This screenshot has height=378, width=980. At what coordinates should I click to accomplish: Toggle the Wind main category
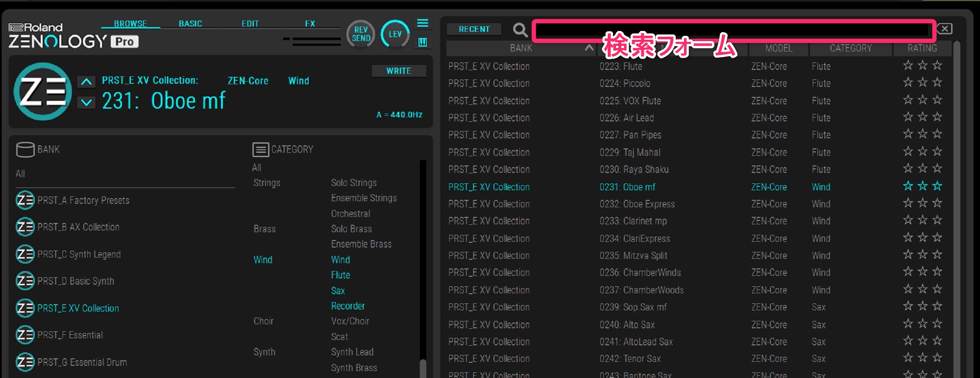coord(263,260)
